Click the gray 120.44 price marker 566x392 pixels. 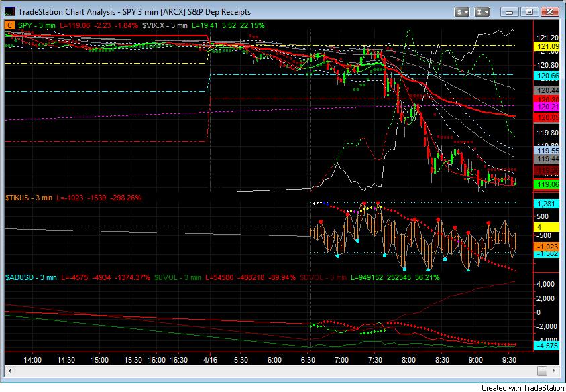coord(548,90)
